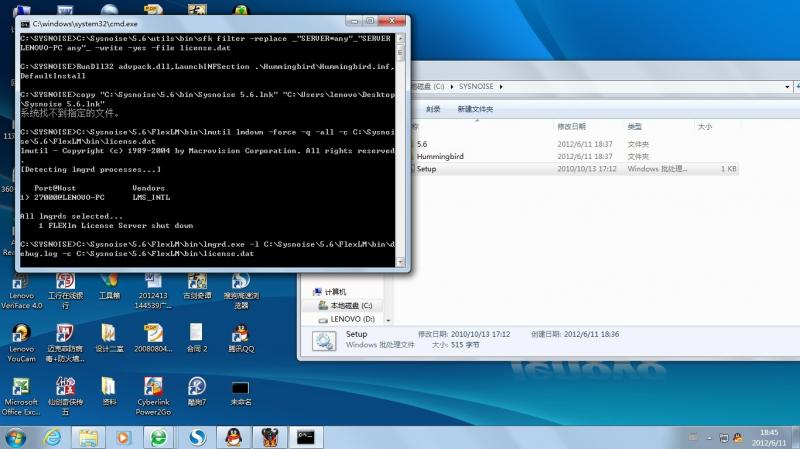Open the 资料 folder on desktop

tap(109, 392)
